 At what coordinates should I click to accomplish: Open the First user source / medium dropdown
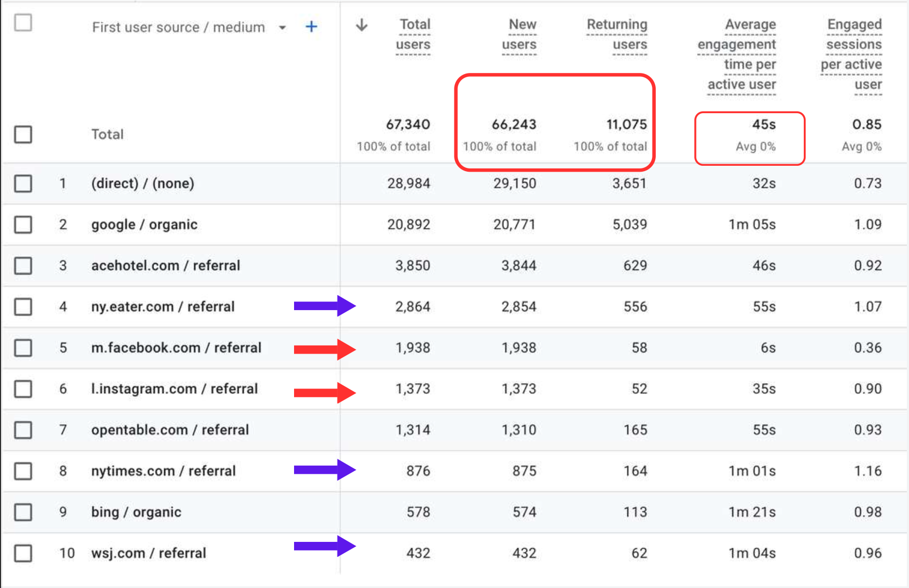[282, 28]
